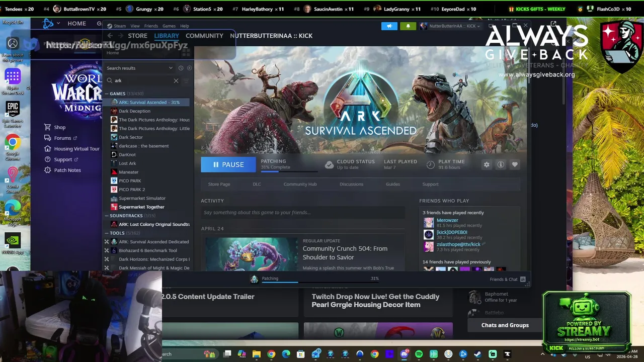Click the patching progress bar under 31% Complete
Screen dimensions: 644x362
[x=289, y=171]
